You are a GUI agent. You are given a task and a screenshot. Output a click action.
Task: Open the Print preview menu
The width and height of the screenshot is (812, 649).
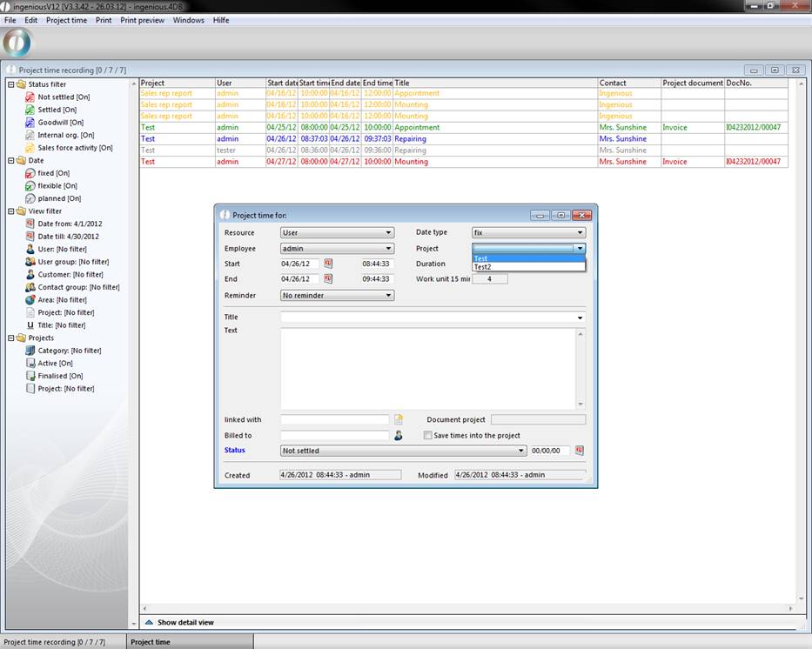[x=142, y=20]
